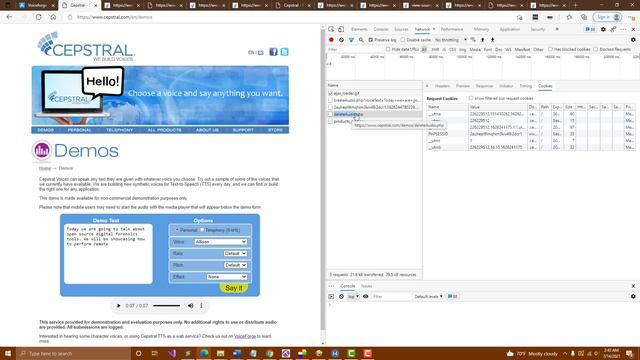Toggle Hide data URLs checkbox
Screen dimensions: 640x360
click(388, 49)
